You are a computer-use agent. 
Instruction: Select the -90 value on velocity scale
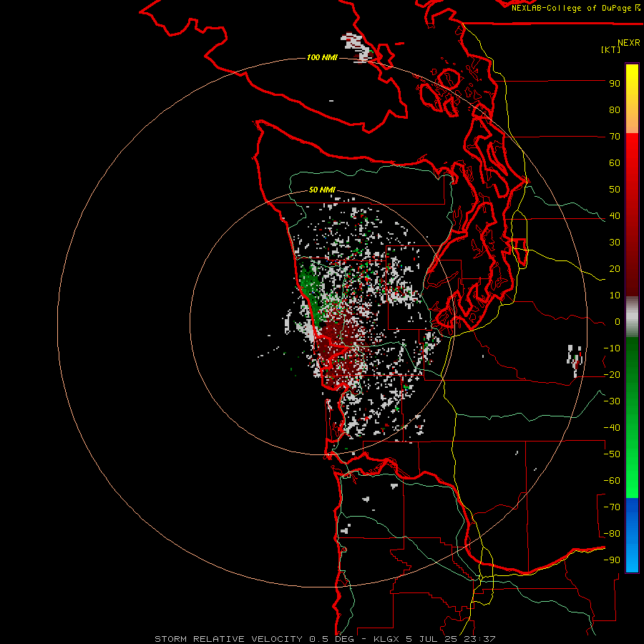pyautogui.click(x=612, y=560)
